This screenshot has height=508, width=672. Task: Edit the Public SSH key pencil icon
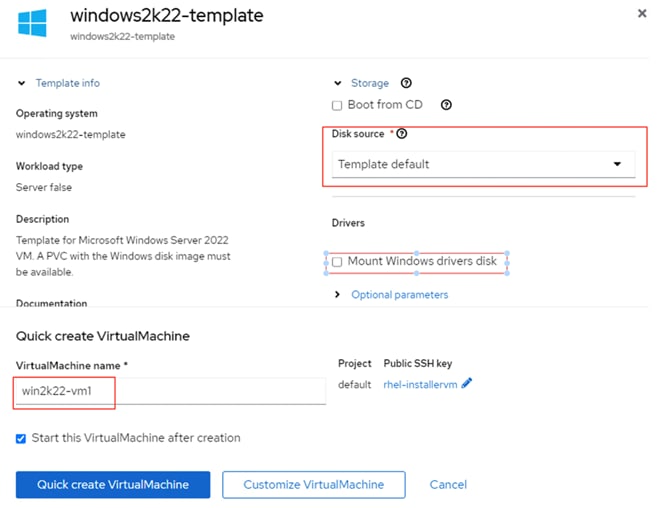tap(467, 384)
